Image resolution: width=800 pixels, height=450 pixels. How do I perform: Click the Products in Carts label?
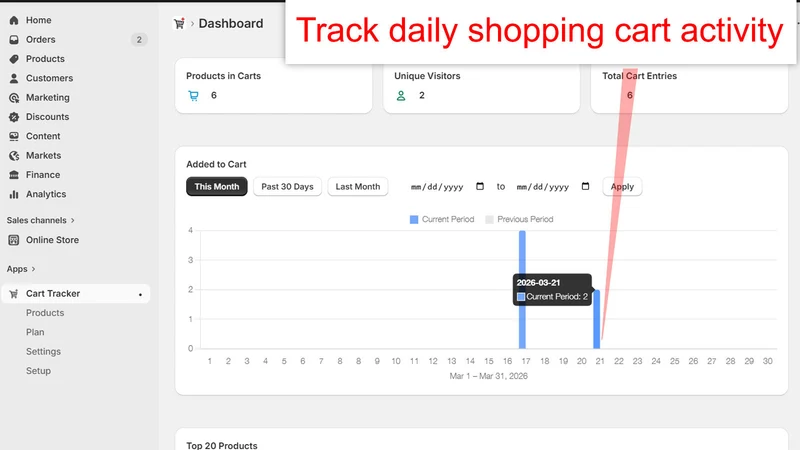pos(223,76)
